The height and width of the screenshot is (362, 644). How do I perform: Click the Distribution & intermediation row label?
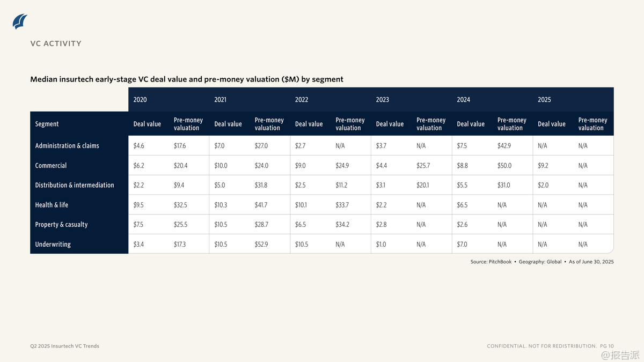pyautogui.click(x=75, y=185)
